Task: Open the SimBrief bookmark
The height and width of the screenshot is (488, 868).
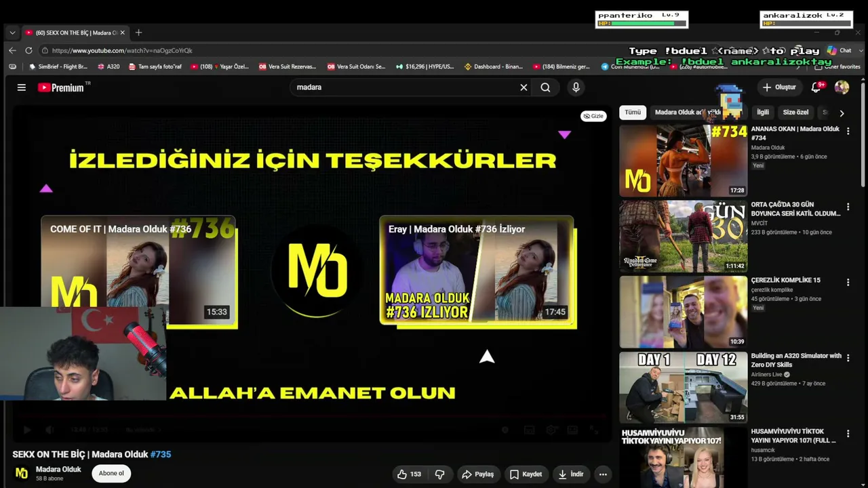Action: tap(58, 66)
